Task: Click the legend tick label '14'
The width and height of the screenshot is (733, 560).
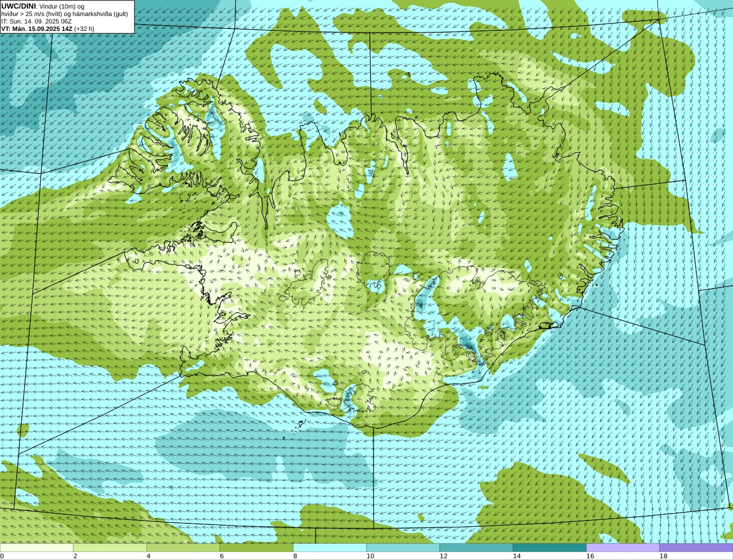Action: [x=517, y=556]
